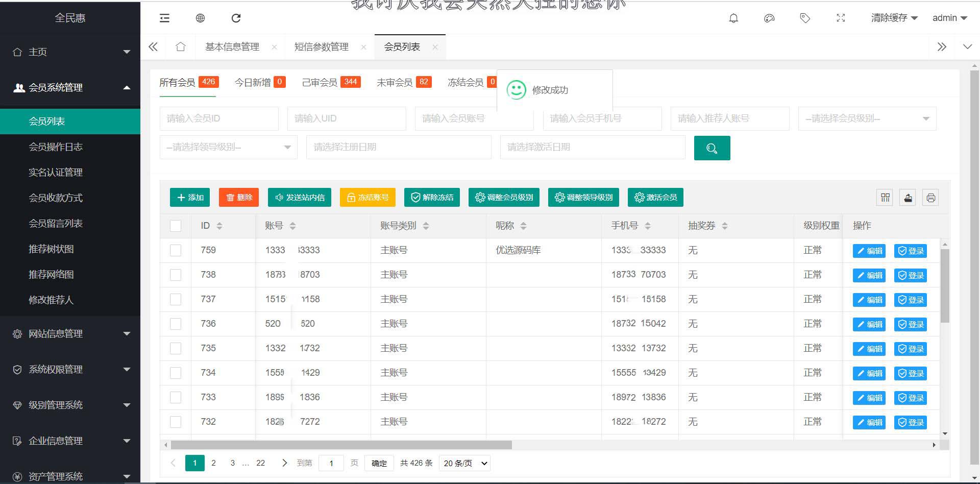
Task: Click the horizontal table scrollbar
Action: [x=341, y=445]
